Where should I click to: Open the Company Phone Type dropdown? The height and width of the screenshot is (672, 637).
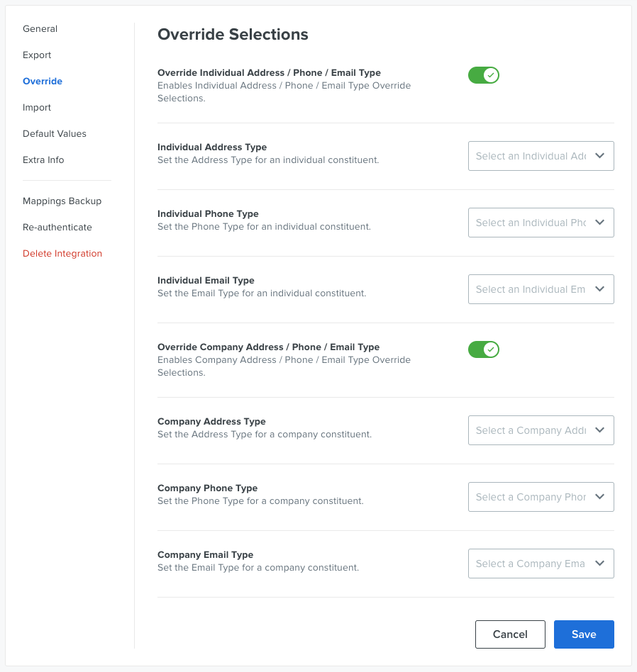541,497
